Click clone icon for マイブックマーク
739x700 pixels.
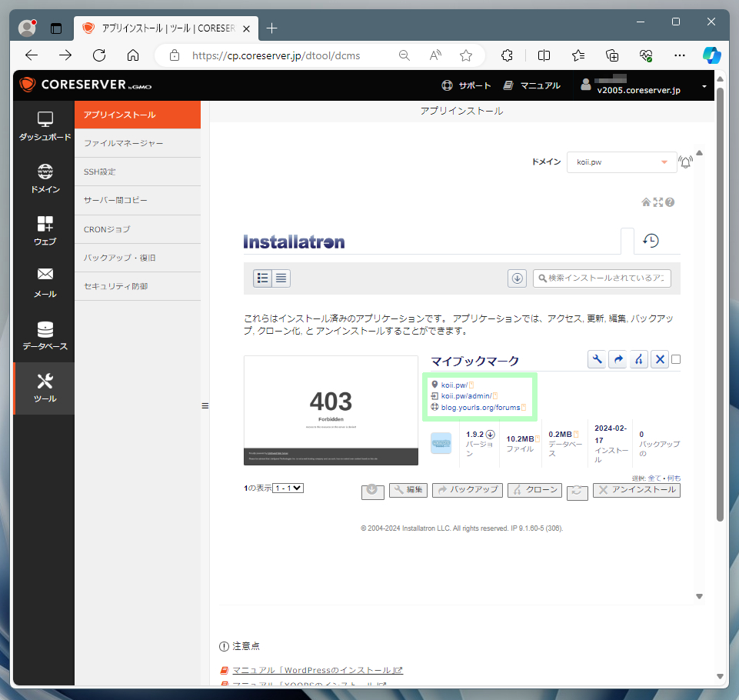pyautogui.click(x=638, y=360)
